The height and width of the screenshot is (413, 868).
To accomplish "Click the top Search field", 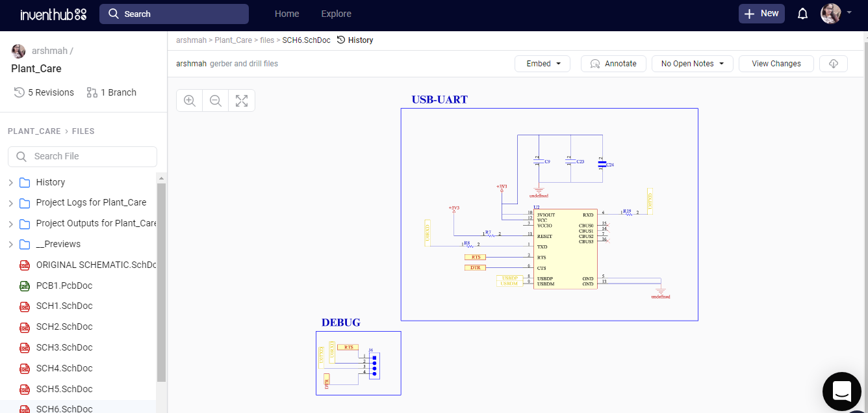I will pos(174,14).
